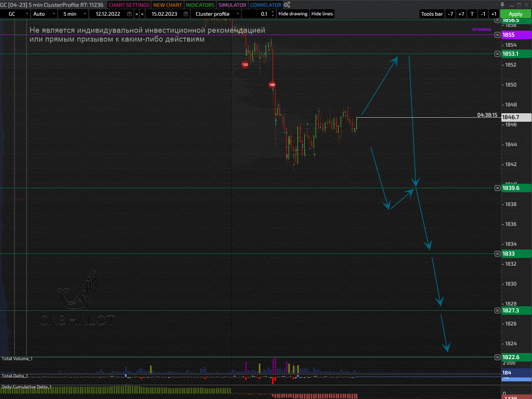Expand the GC instrument dropdown

pos(15,14)
